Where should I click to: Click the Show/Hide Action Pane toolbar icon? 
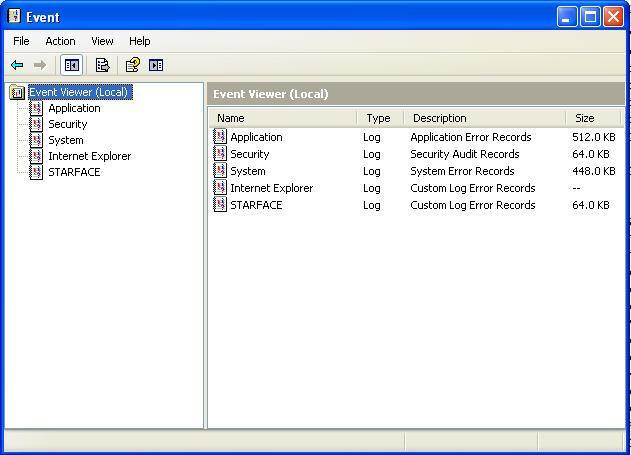(156, 65)
